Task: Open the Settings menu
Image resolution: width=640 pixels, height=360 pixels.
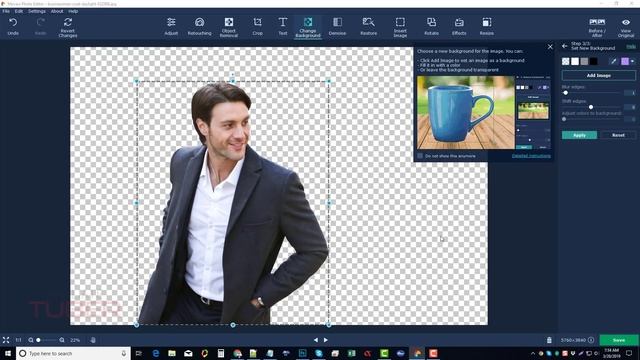Action: click(37, 11)
